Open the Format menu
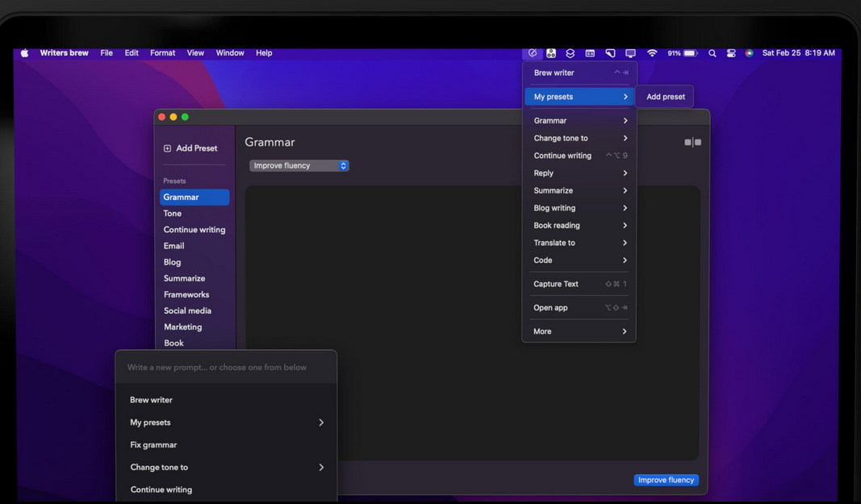 (162, 53)
